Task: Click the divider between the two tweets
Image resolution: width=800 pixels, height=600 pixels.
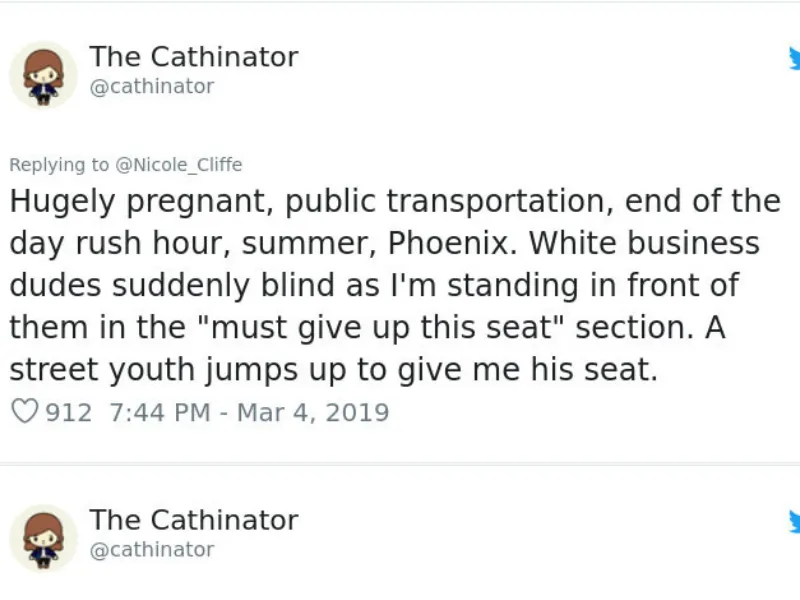Action: click(400, 464)
